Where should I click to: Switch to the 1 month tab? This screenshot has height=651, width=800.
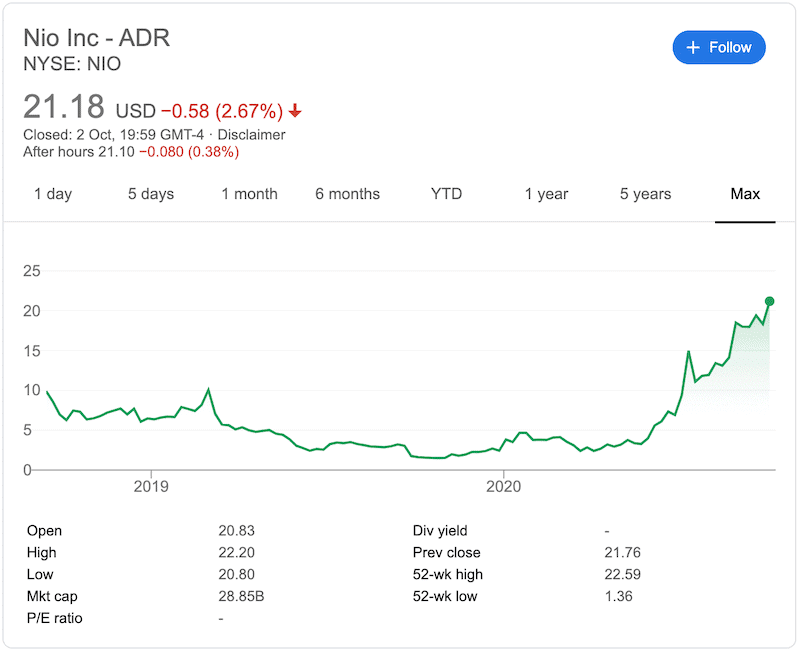pos(249,194)
